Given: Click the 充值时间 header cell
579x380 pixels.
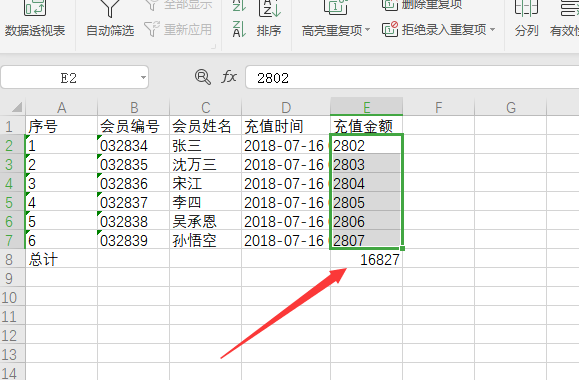Looking at the screenshot, I should coord(286,126).
